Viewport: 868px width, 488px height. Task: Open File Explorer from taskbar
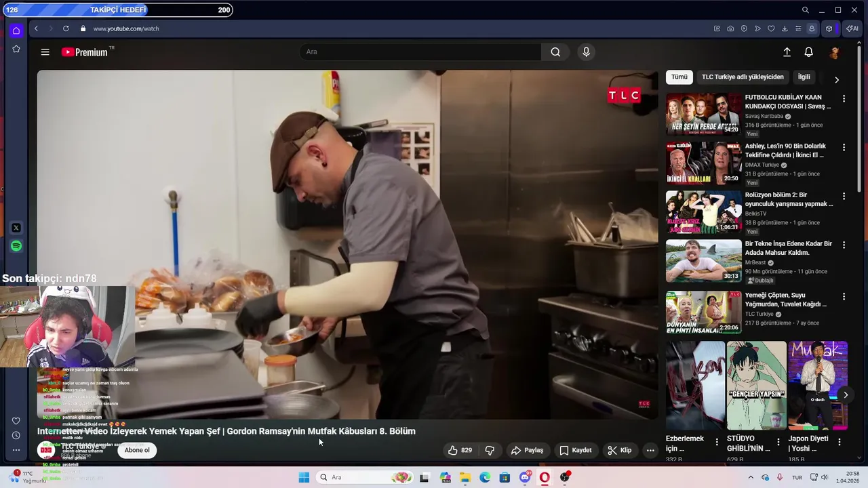(465, 478)
